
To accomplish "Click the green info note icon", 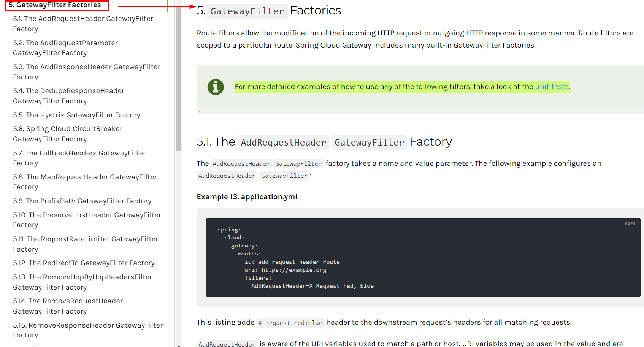I will point(216,87).
